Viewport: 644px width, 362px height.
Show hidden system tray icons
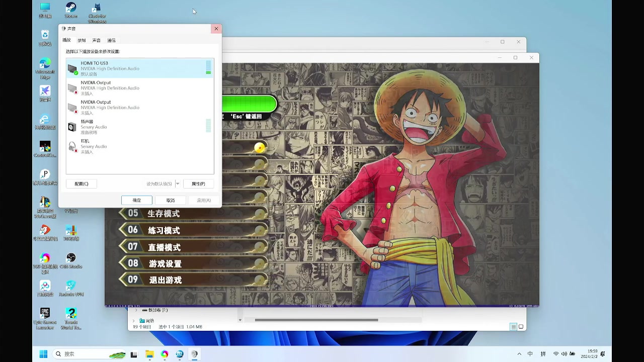[x=519, y=354]
